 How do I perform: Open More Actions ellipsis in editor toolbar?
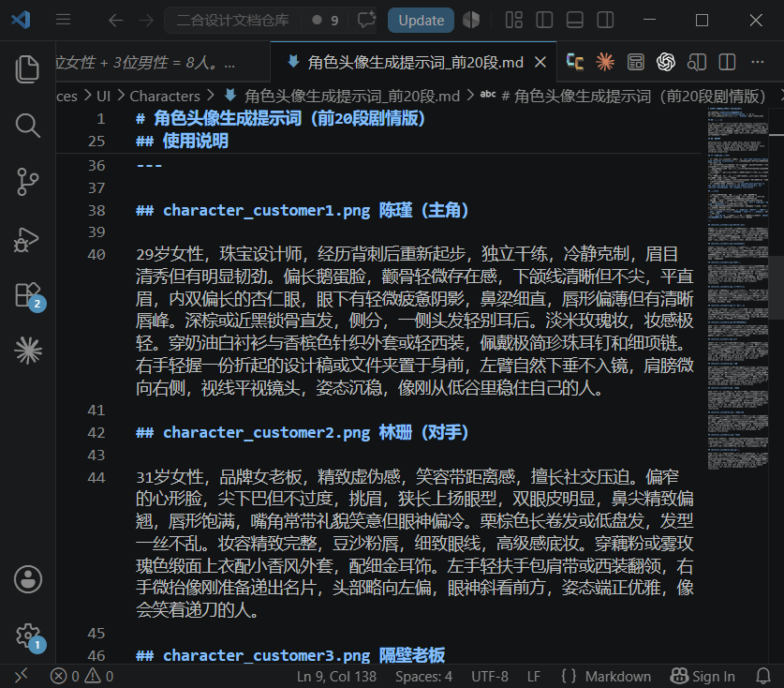(x=758, y=62)
